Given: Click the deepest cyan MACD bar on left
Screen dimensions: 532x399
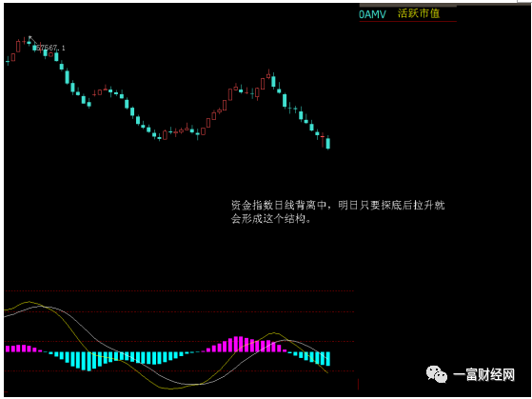Looking at the screenshot, I should pyautogui.click(x=89, y=361).
